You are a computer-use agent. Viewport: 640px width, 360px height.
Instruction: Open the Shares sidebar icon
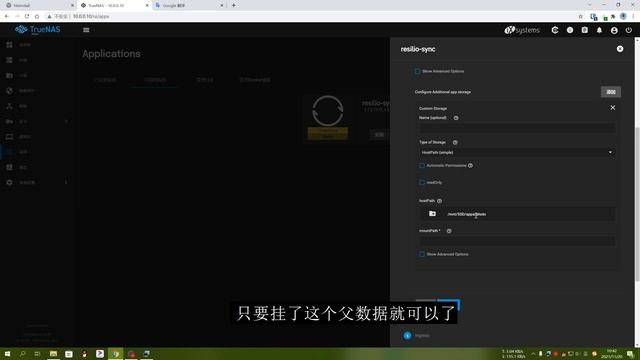(x=9, y=76)
